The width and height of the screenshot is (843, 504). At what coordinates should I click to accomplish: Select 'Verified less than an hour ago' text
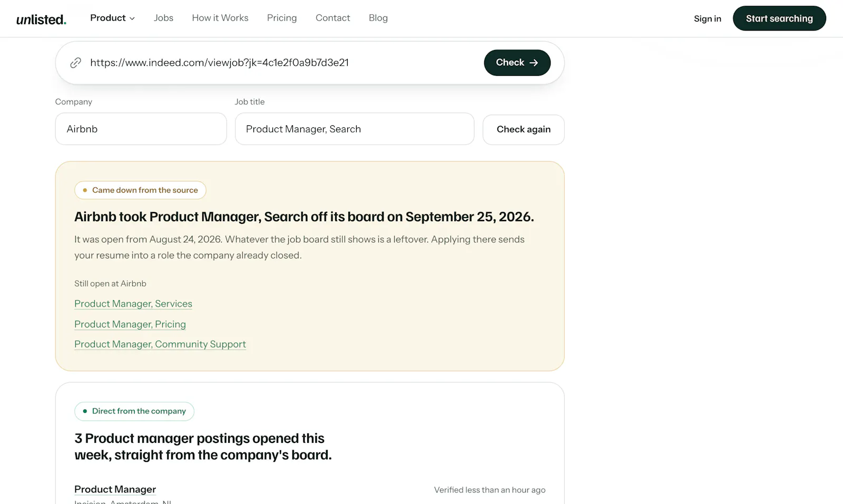[x=490, y=490]
